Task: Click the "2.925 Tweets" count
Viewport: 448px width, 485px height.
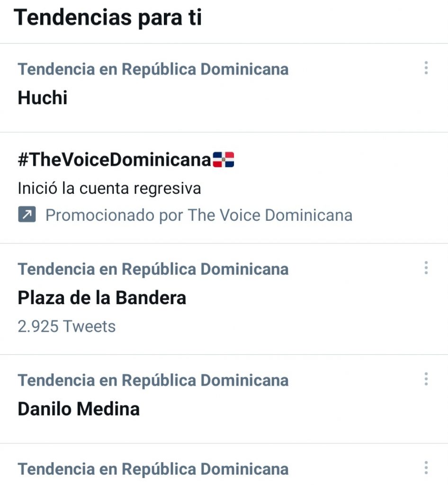Action: click(x=66, y=326)
